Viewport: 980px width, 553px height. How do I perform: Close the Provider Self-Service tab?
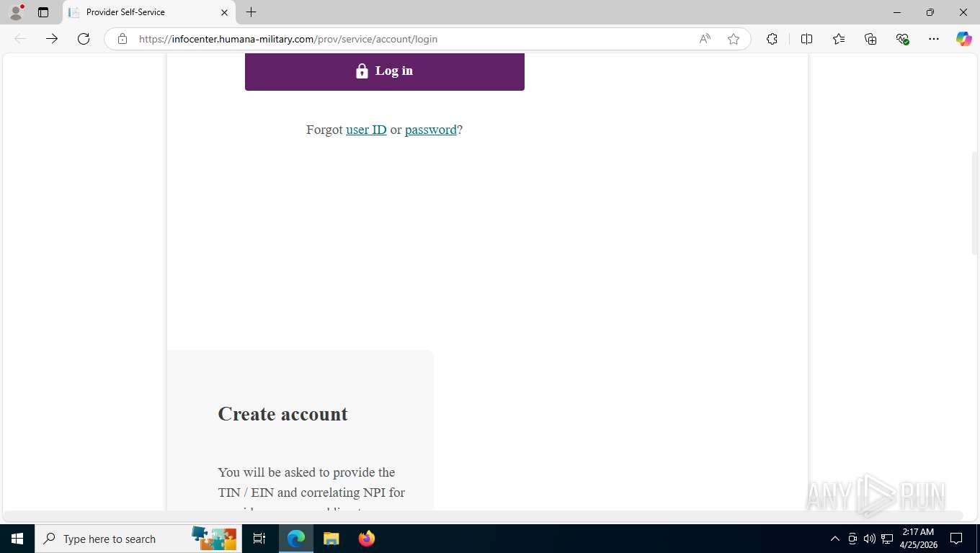[224, 12]
